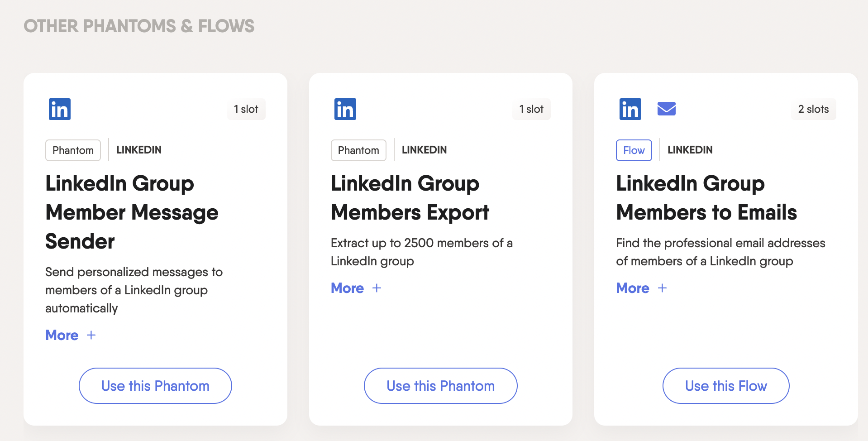Screen dimensions: 868x441
Task: Click Phantom tag on Message Sender card
Action: point(73,150)
